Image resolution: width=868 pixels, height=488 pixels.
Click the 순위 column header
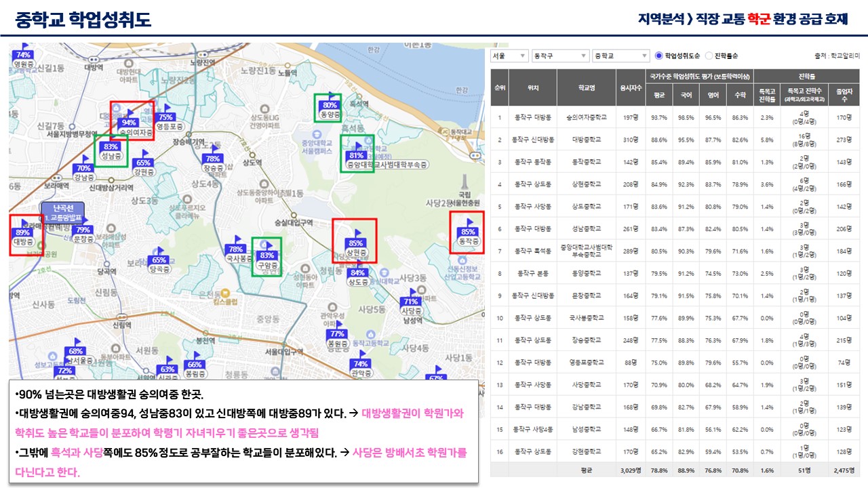pos(500,87)
